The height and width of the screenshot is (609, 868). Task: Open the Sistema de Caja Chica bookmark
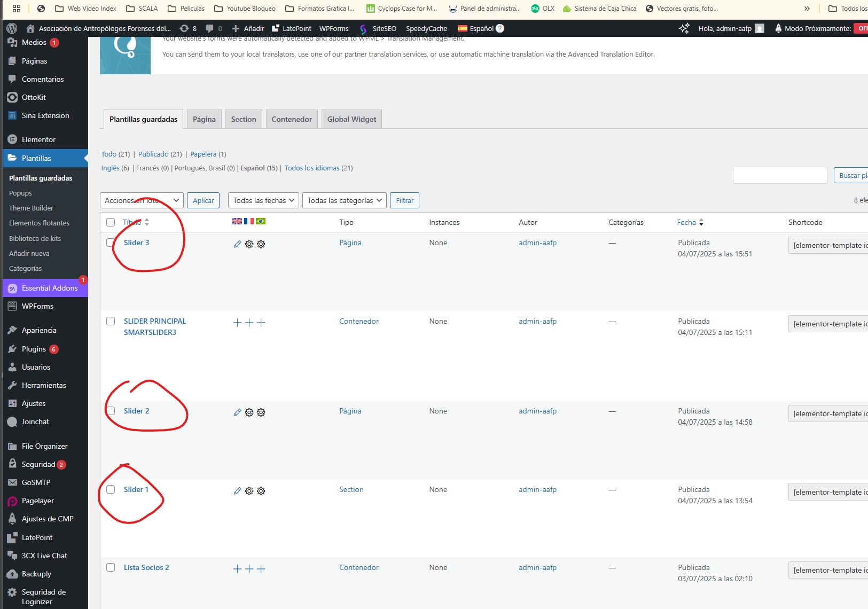600,8
